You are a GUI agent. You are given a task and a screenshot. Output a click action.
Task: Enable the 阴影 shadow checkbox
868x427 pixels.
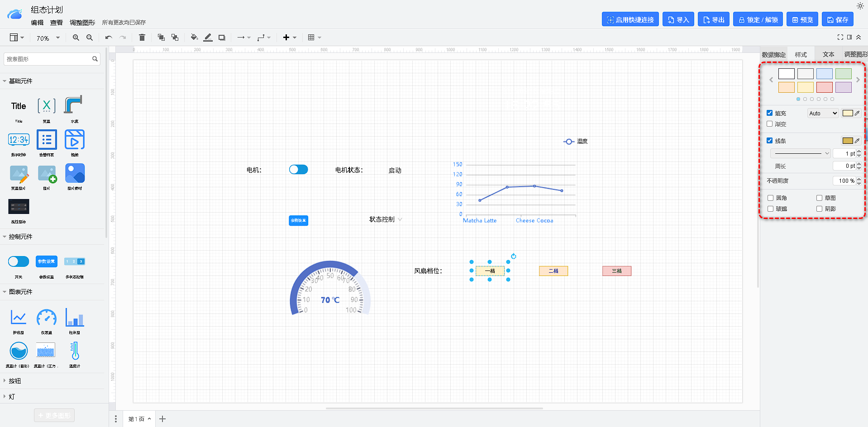coord(819,209)
